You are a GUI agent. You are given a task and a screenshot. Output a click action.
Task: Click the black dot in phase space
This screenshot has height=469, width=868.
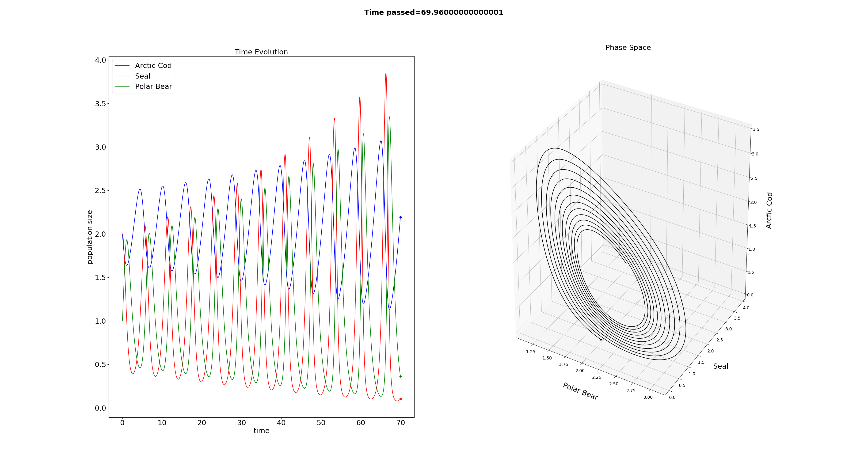point(601,340)
